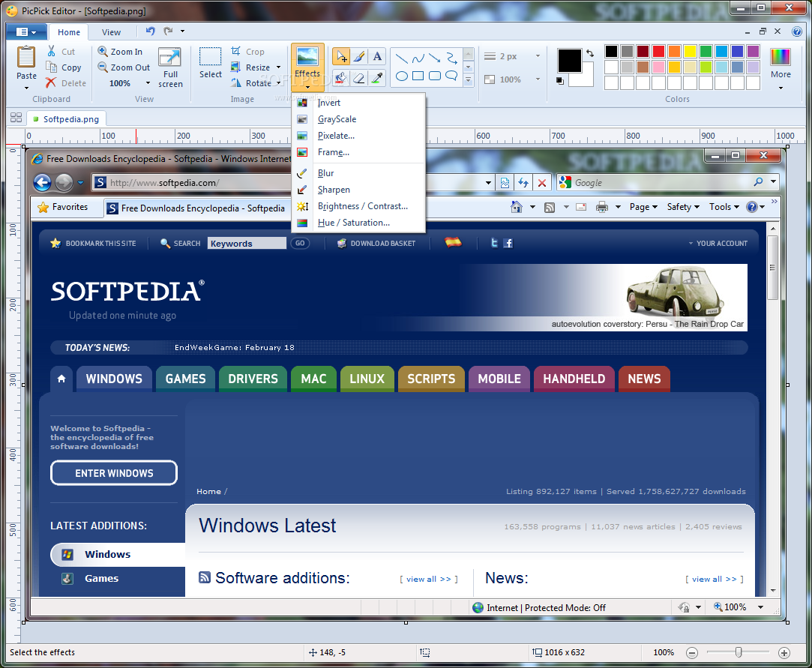Choose the ellipse shape tool

click(x=402, y=76)
